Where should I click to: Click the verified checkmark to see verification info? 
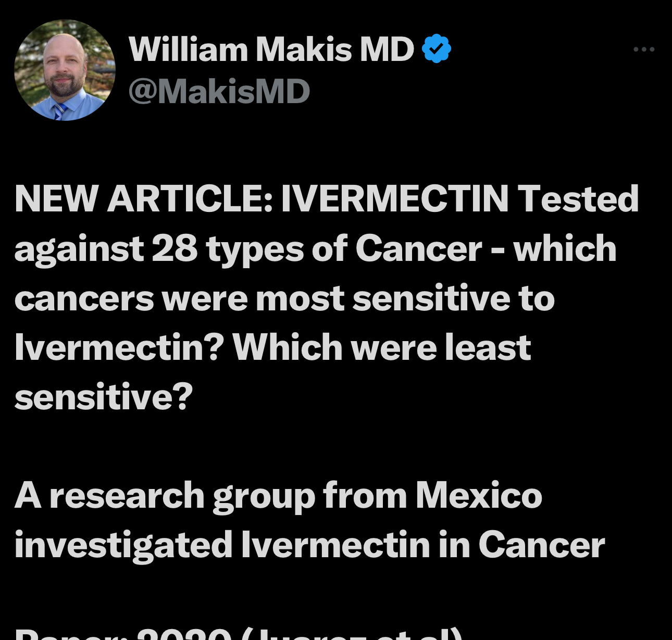click(x=435, y=48)
